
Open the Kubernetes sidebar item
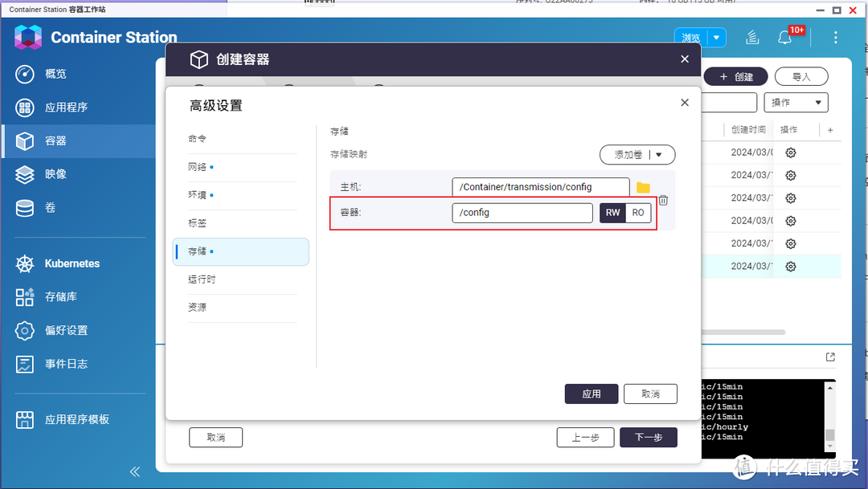click(77, 264)
